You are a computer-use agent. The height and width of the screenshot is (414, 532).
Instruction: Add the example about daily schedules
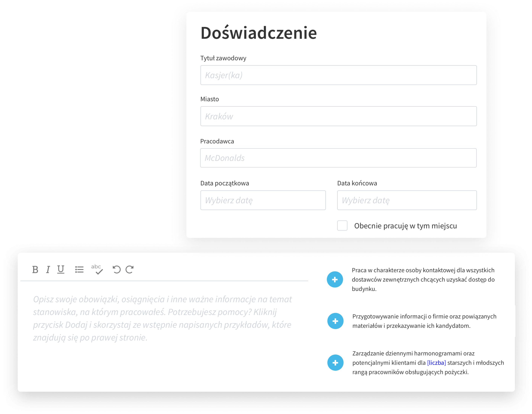(335, 362)
